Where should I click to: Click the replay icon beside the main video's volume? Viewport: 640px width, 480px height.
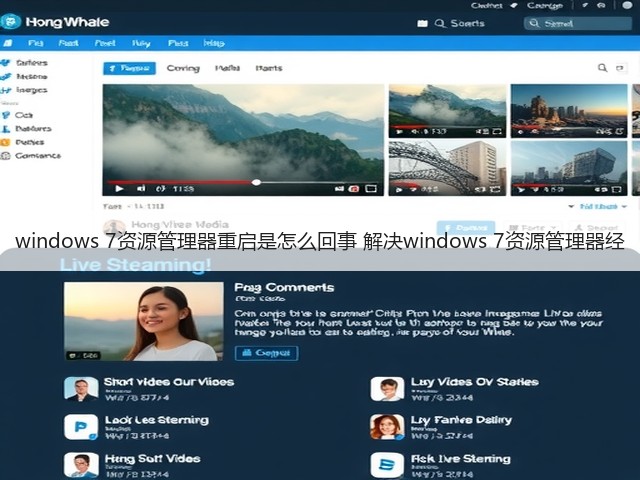pos(160,189)
